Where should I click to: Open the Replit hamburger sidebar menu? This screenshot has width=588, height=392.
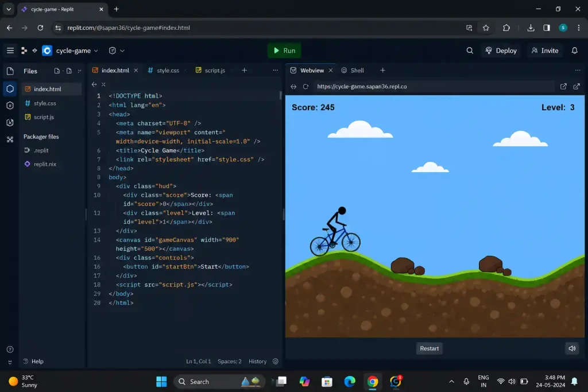pos(10,50)
